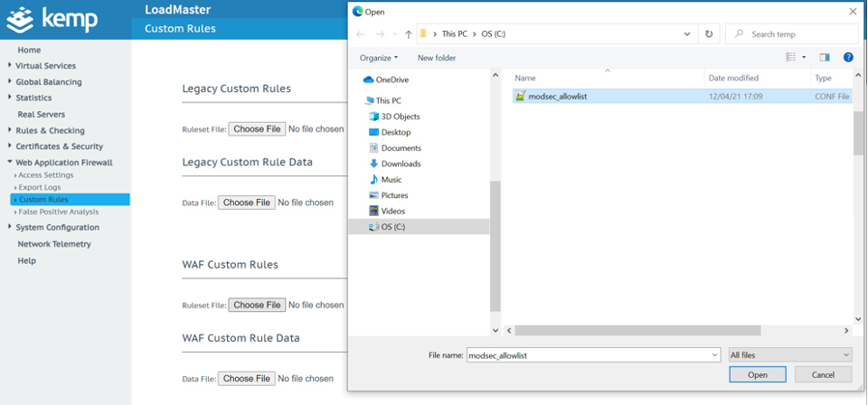Select False Positive Analysis in sidebar
Image resolution: width=868 pixels, height=405 pixels.
(x=59, y=212)
